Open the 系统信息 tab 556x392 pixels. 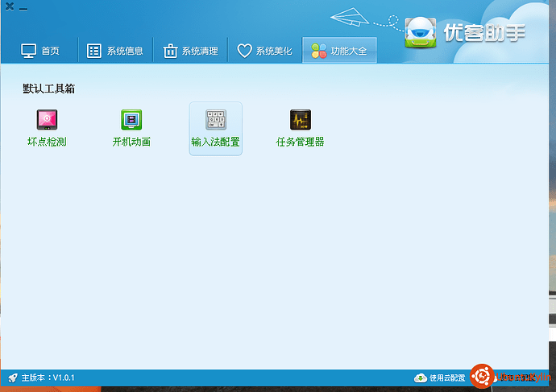(x=115, y=51)
